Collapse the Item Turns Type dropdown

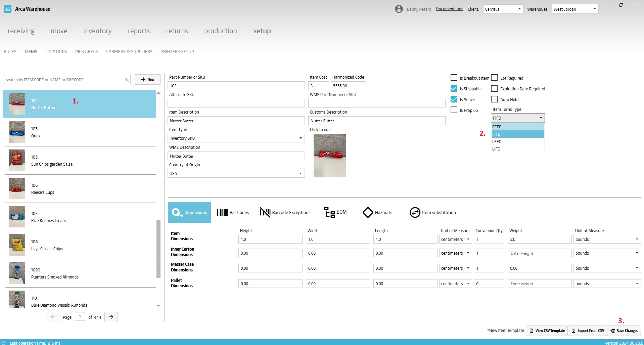pyautogui.click(x=518, y=118)
